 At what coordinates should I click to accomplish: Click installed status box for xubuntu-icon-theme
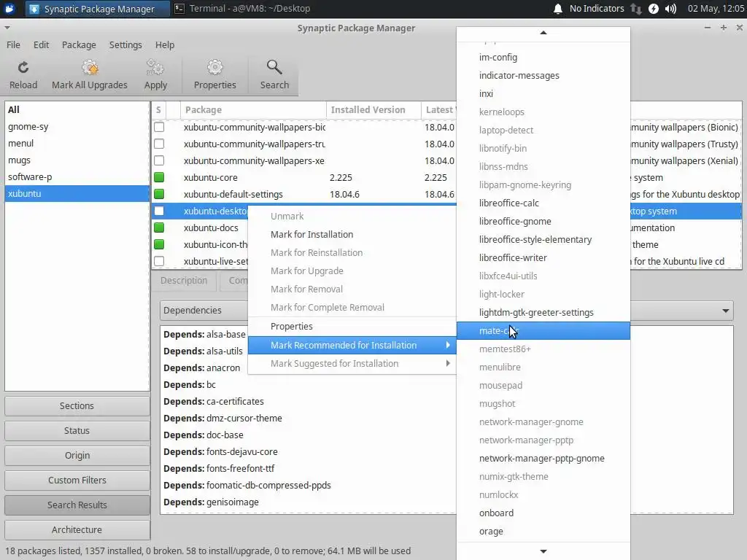(x=159, y=244)
